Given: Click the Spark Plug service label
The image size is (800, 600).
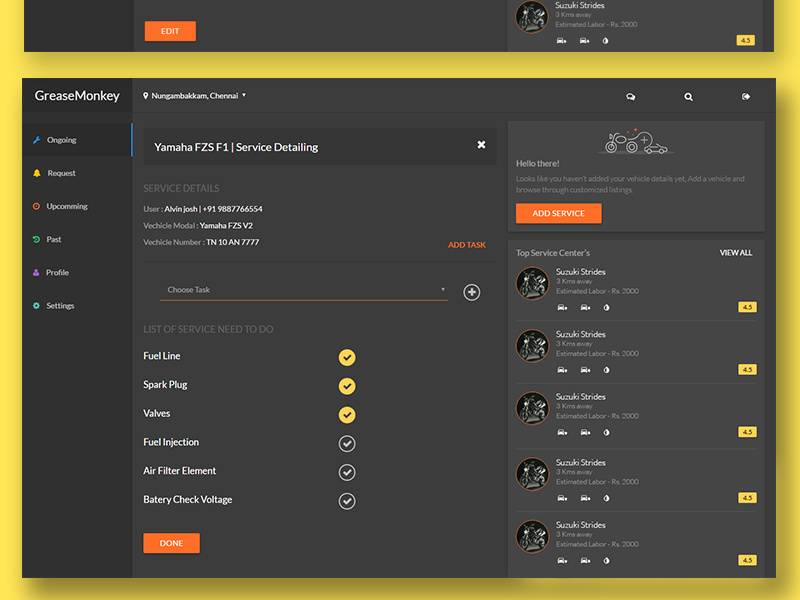Looking at the screenshot, I should [165, 385].
